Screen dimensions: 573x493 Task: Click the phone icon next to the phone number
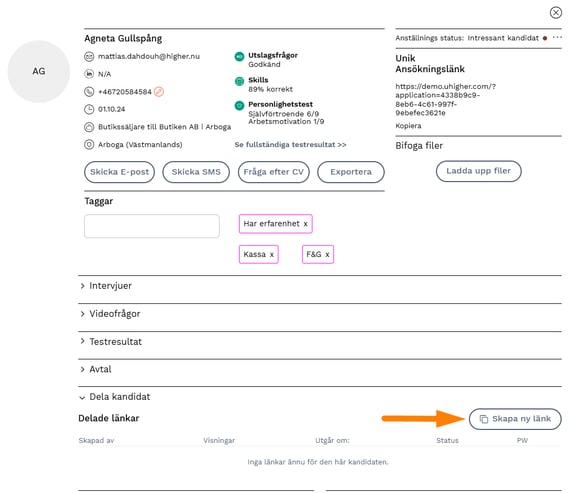(x=89, y=91)
